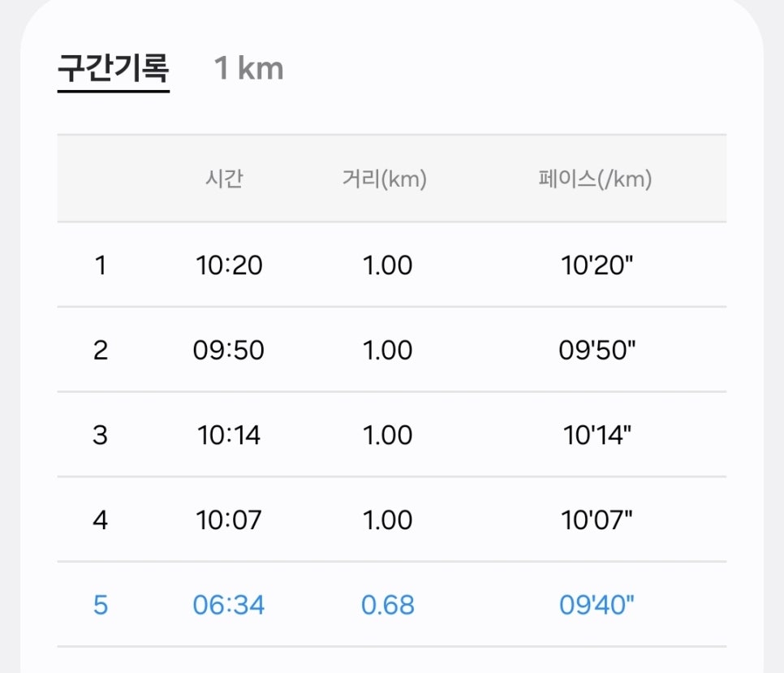784x673 pixels.
Task: Select lap number 4 row
Action: 392,520
